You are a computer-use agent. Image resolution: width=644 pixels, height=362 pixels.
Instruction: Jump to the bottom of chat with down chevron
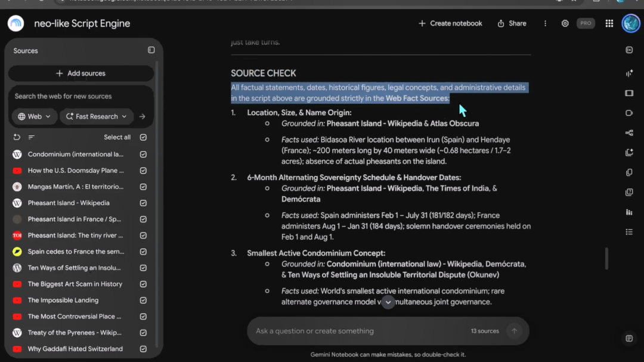click(388, 302)
